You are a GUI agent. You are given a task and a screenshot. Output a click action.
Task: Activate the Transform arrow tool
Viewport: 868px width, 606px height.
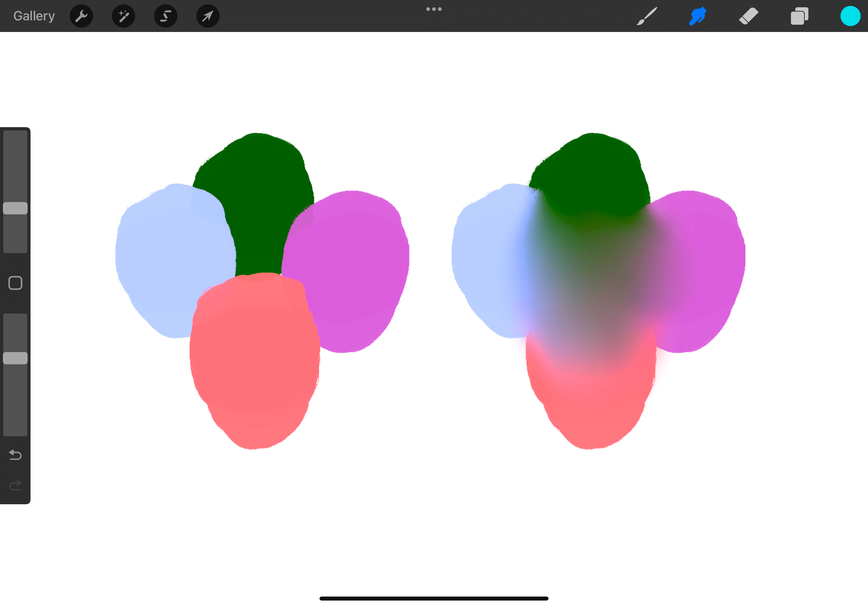pos(208,16)
